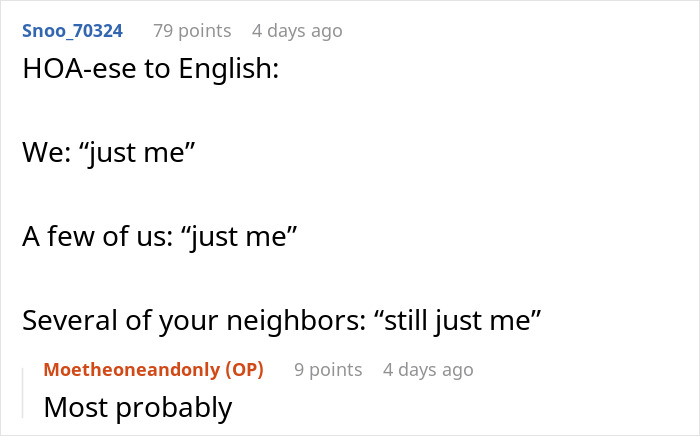Click the "Most probably" reply text

click(138, 408)
